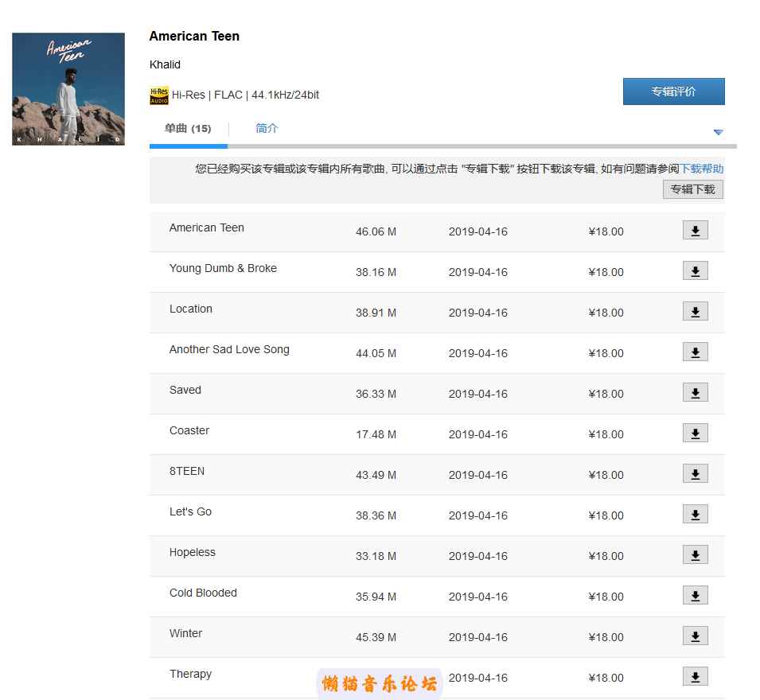Open the American Teen album cover thumbnail

tap(68, 89)
